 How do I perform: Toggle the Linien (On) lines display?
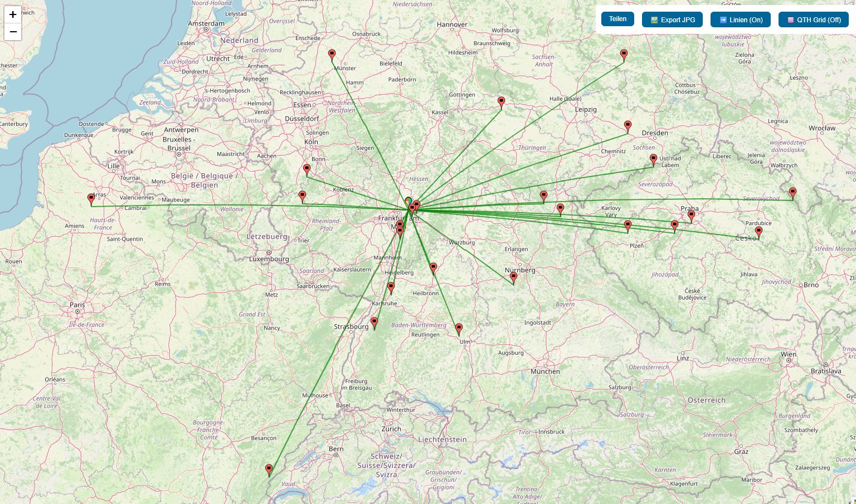tap(740, 19)
